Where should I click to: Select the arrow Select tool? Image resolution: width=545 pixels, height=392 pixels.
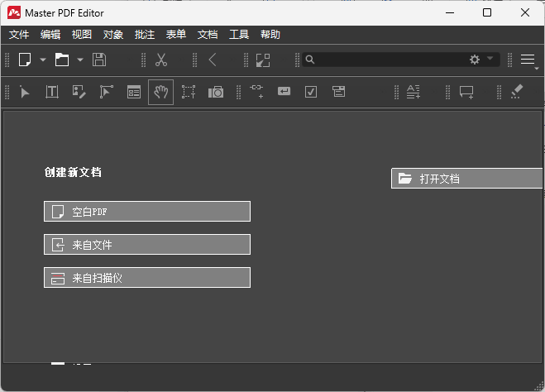tap(25, 92)
